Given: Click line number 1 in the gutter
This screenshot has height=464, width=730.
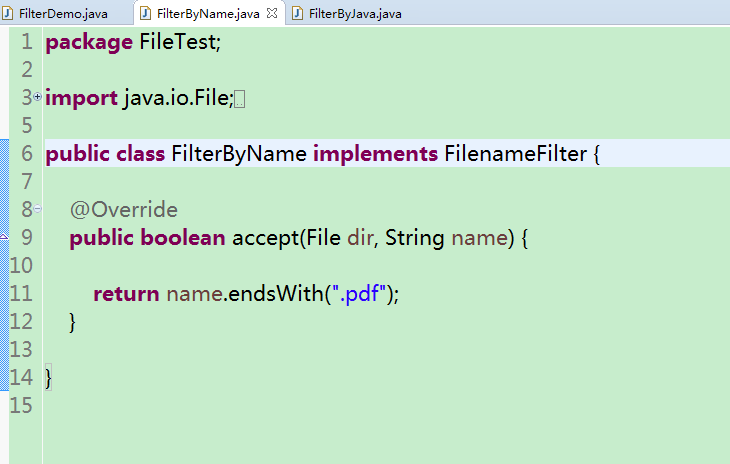Looking at the screenshot, I should coord(27,41).
